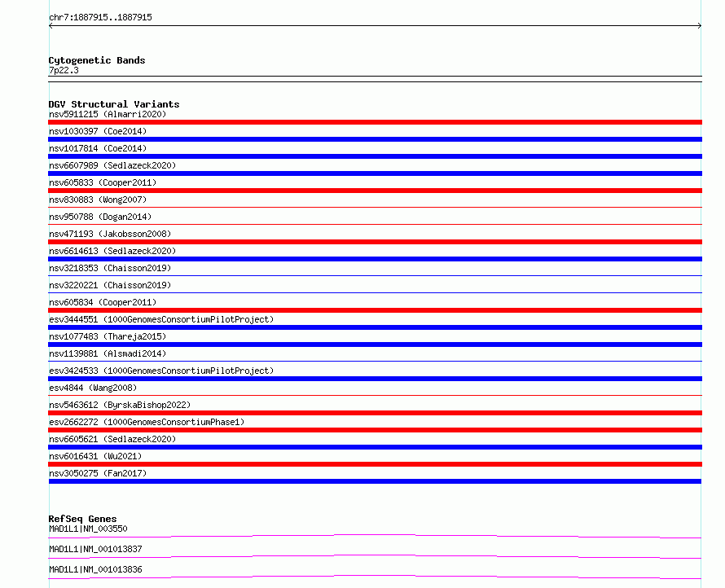725x588 pixels.
Task: Click the chr7:1887915..1887915 coordinate label
Action: click(x=100, y=17)
